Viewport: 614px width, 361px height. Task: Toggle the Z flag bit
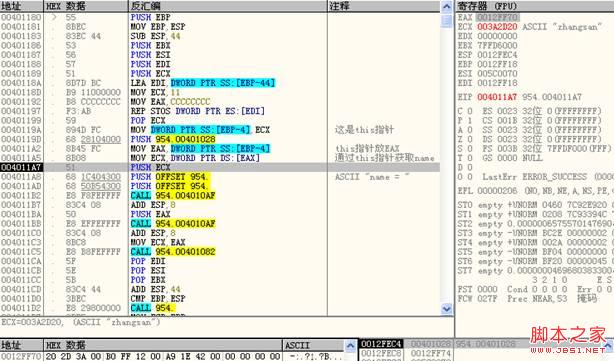point(470,139)
